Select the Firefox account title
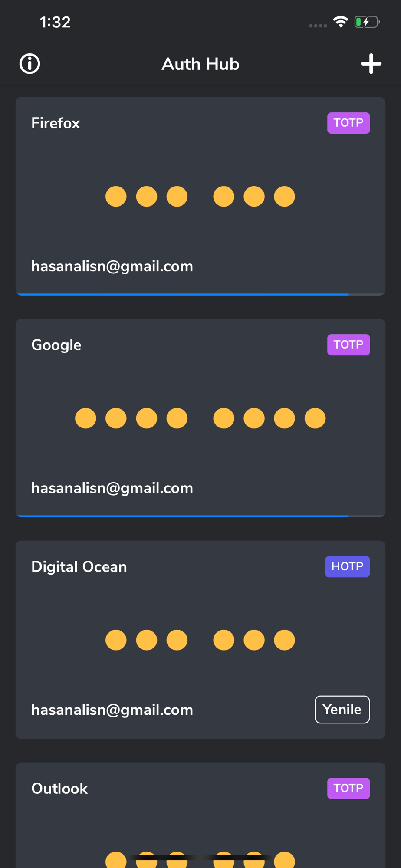 click(x=56, y=123)
